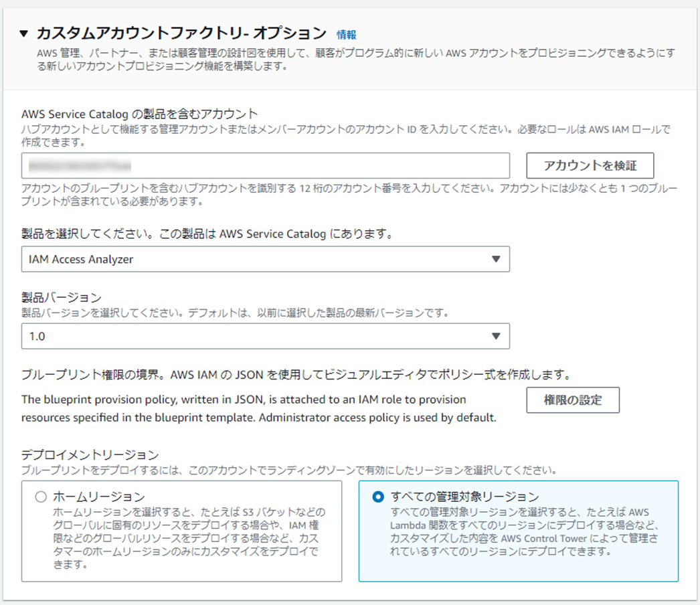This screenshot has height=605, width=700.
Task: Click the デプロイメントリージョン label
Action: (x=90, y=455)
